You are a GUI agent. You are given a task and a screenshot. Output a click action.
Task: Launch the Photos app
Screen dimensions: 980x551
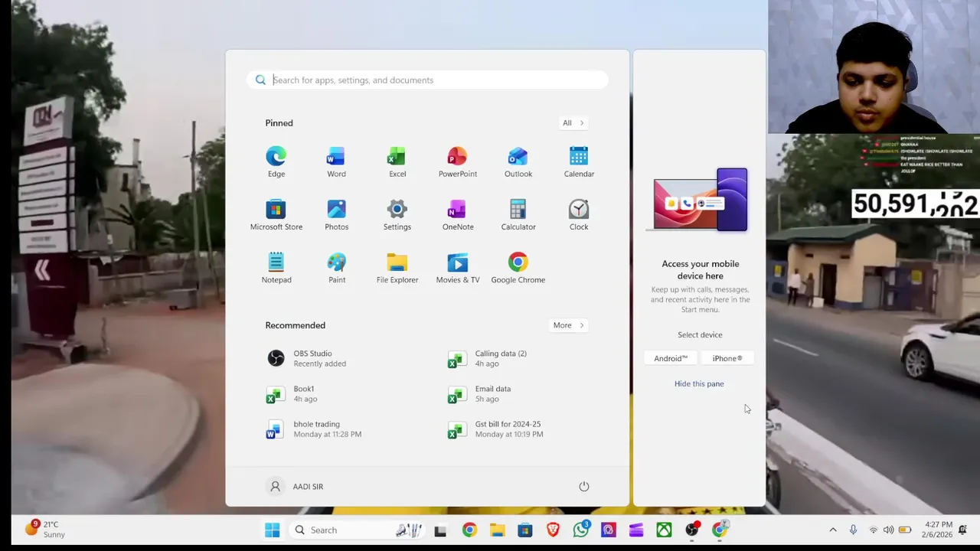336,215
